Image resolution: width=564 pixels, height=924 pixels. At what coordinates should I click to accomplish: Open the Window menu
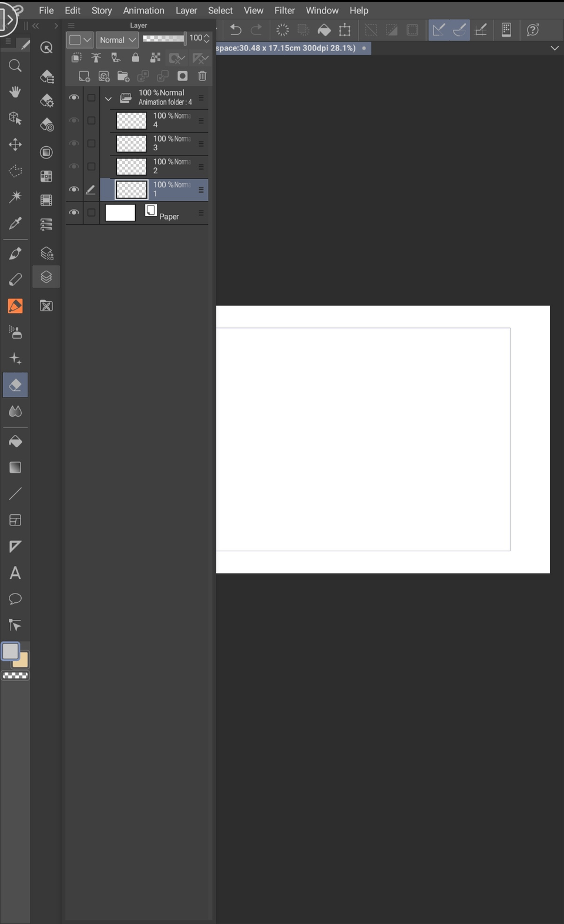tap(322, 11)
